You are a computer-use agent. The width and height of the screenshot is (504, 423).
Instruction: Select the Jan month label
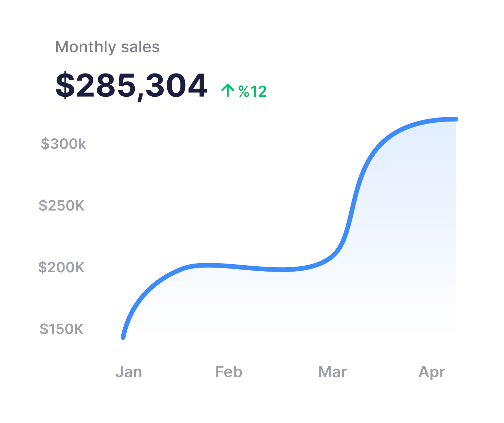click(129, 372)
